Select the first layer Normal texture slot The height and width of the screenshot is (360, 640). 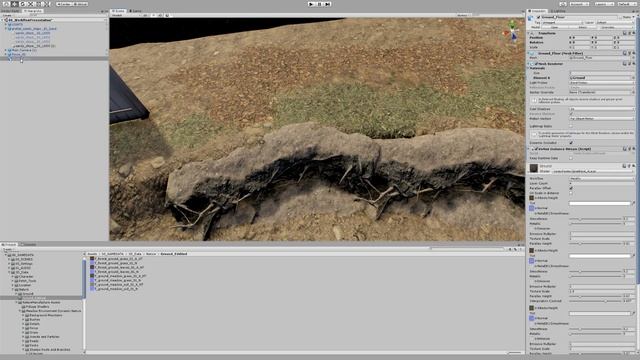(x=531, y=208)
